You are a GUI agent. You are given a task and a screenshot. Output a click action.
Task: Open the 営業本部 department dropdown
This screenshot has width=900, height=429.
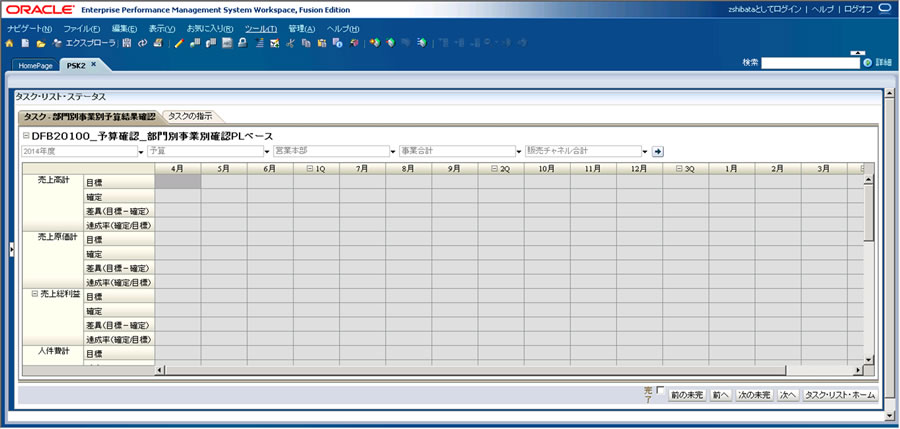coord(393,152)
